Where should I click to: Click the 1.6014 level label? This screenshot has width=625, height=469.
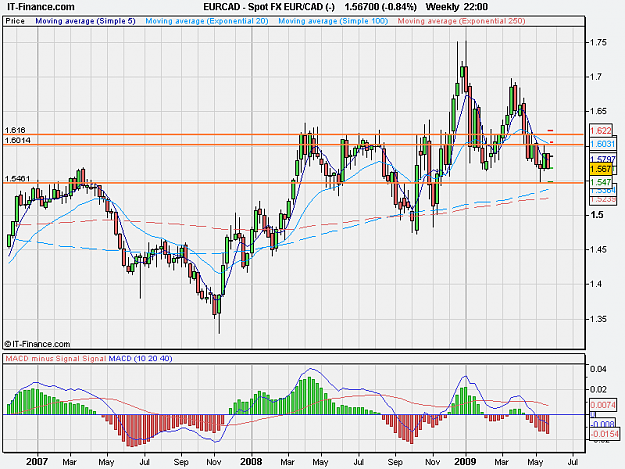pyautogui.click(x=18, y=140)
